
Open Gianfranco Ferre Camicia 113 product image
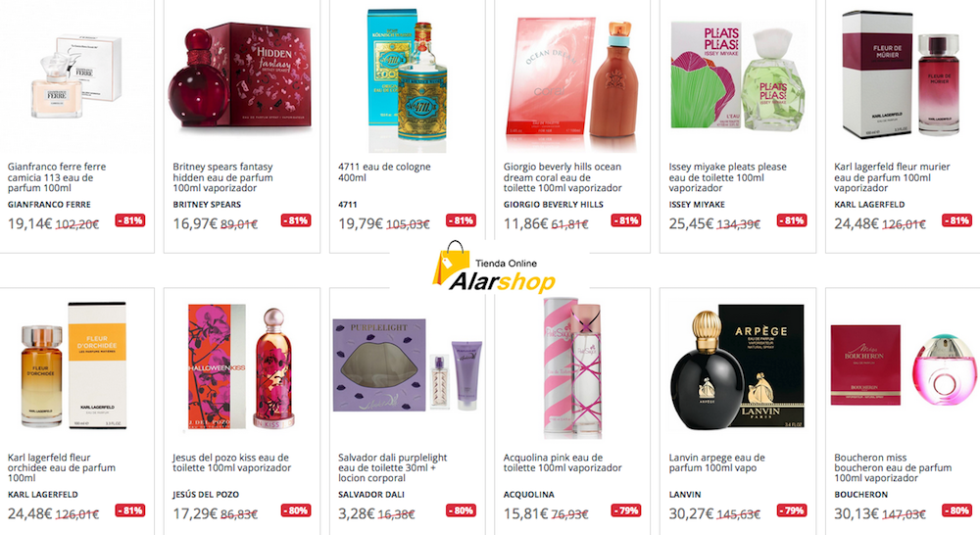click(76, 76)
